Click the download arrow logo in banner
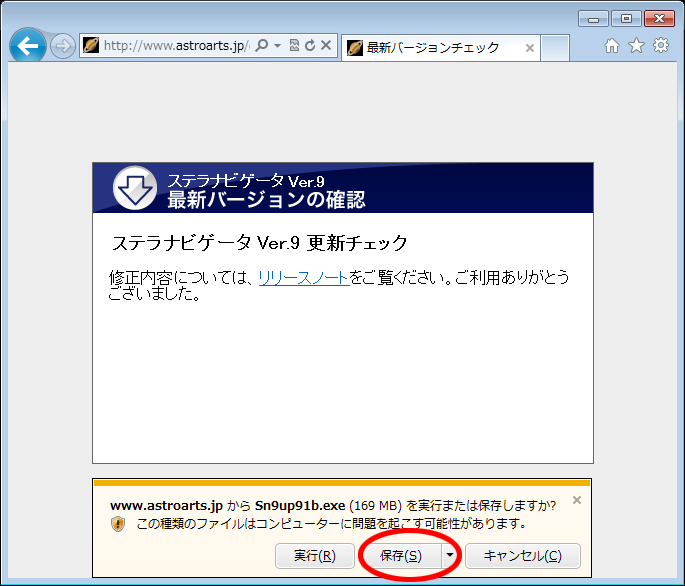The width and height of the screenshot is (685, 586). click(135, 188)
